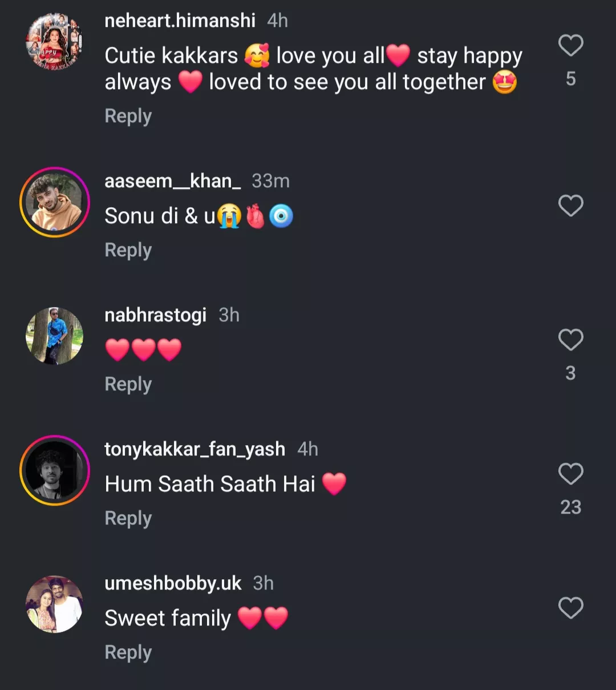
Task: Like neheart.himanshi's comment with the heart icon
Action: coord(570,46)
